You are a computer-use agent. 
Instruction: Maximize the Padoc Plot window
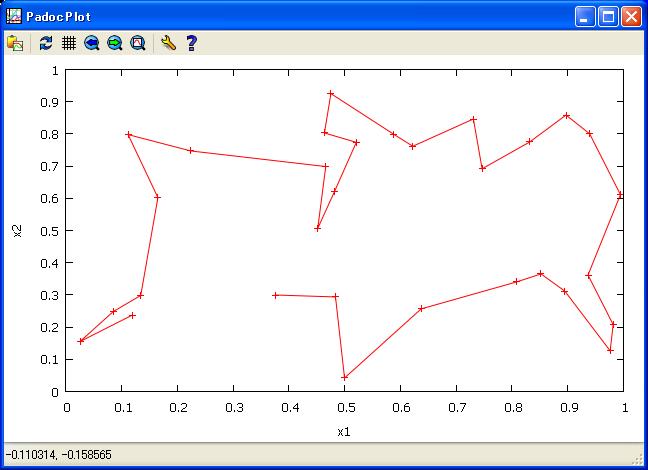click(x=608, y=16)
